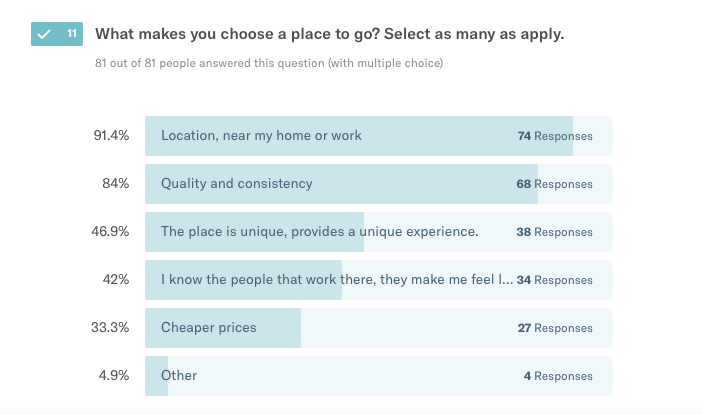Click the 91.4% percentage label

[x=111, y=136]
